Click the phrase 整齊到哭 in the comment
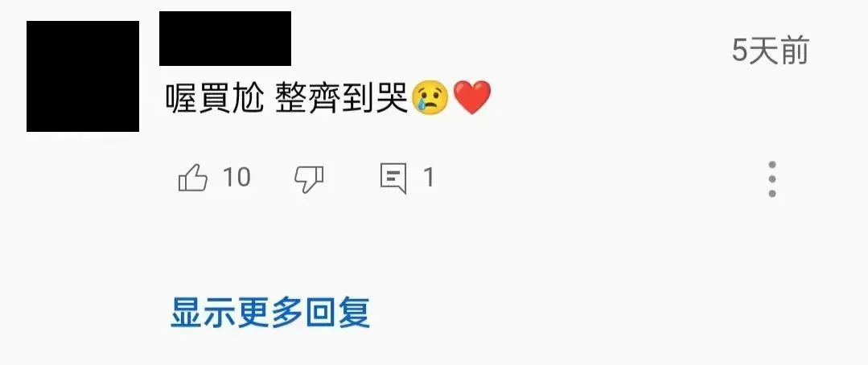 (343, 98)
